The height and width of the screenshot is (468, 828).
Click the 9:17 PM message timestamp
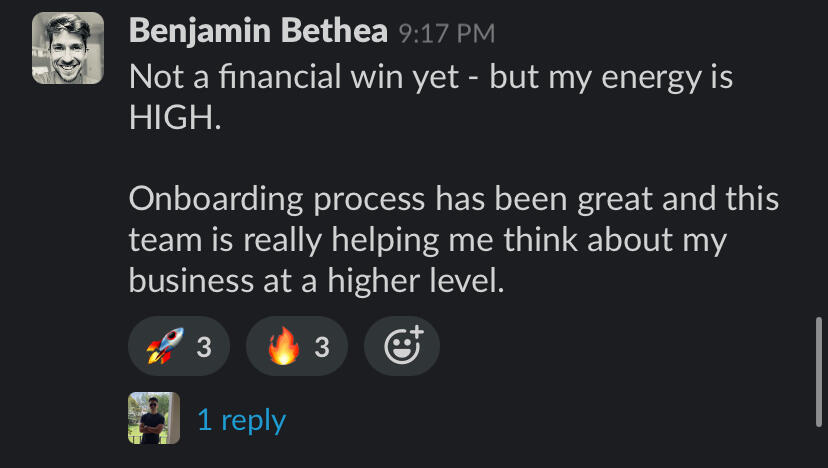(446, 33)
